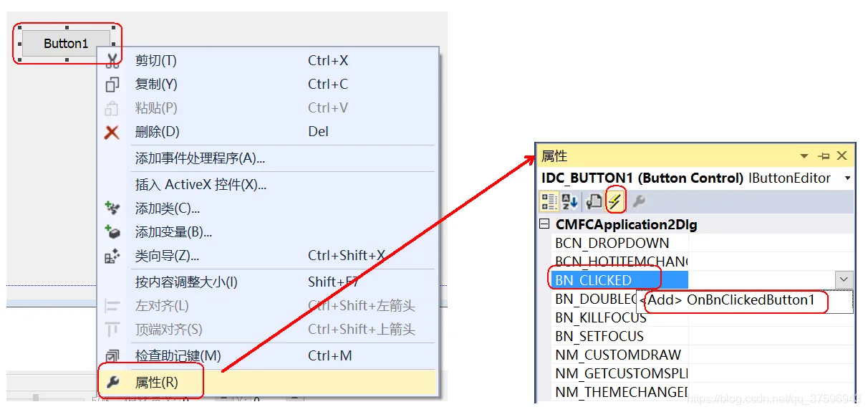Click the wrench icon in Properties toolbar

(638, 202)
